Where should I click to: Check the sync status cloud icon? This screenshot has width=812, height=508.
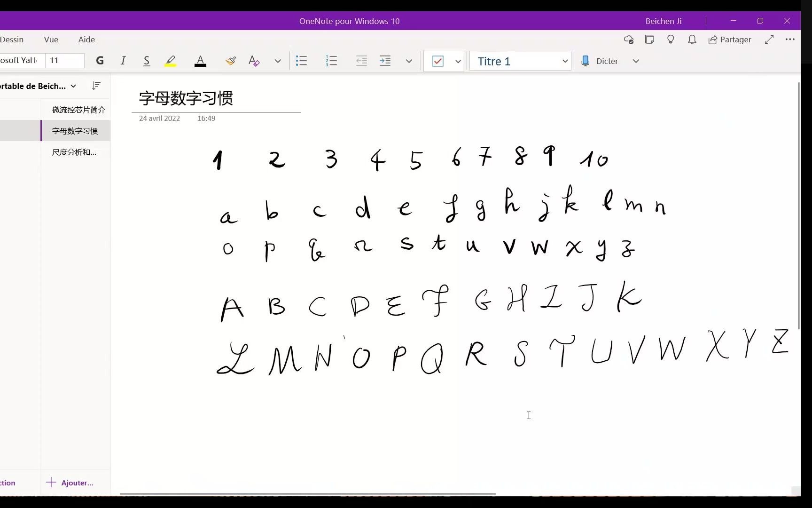(x=629, y=40)
